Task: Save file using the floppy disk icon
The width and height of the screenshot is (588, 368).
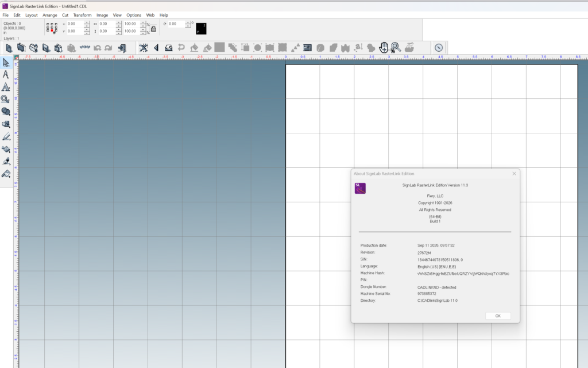Action: pyautogui.click(x=46, y=48)
